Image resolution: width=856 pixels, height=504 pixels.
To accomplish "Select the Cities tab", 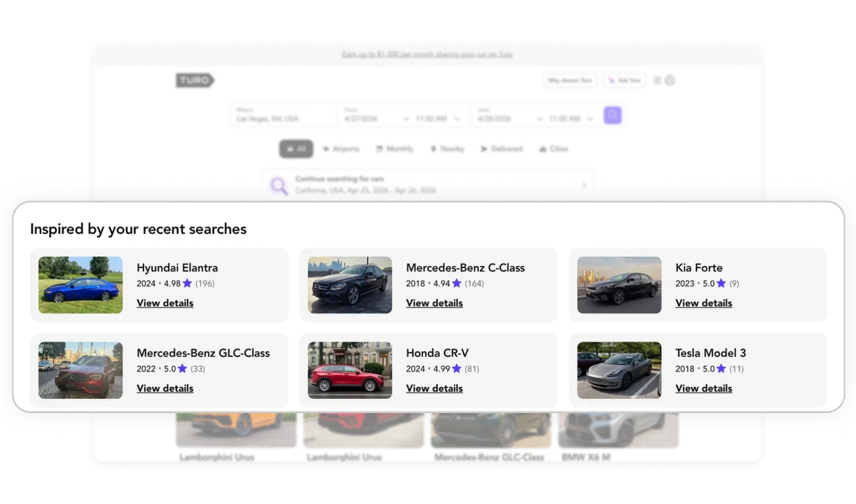I will click(x=554, y=149).
